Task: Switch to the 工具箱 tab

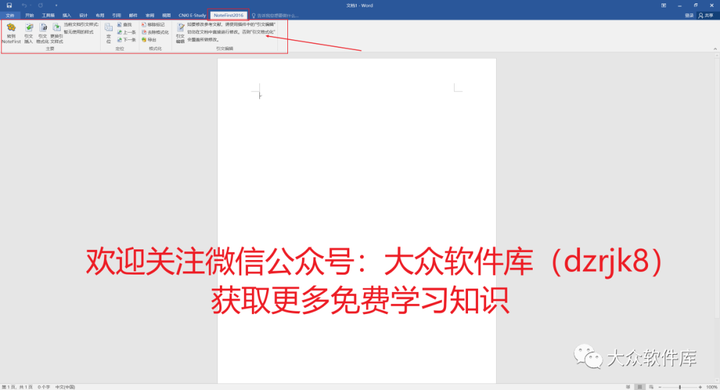Action: [x=48, y=15]
